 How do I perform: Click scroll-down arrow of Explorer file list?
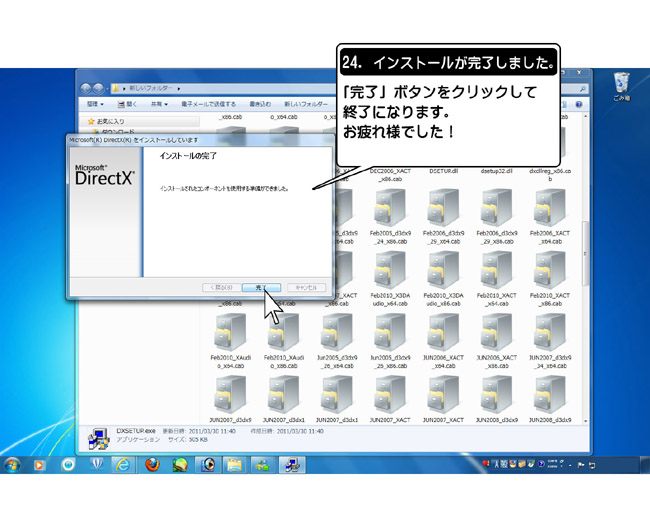click(x=585, y=421)
